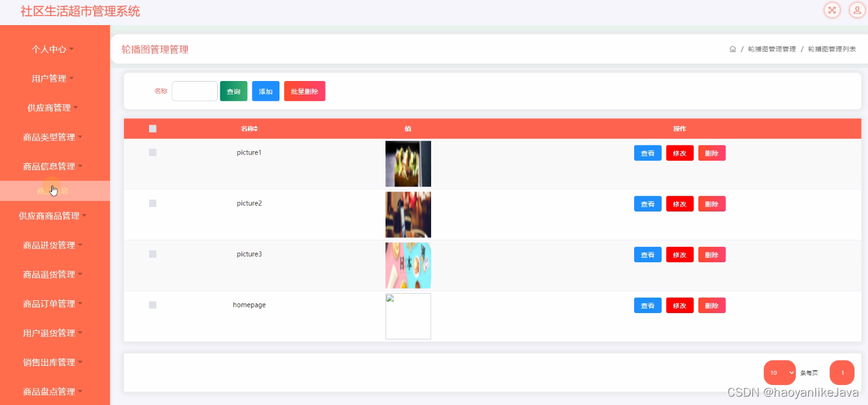868x405 pixels.
Task: Click the 操作 column header
Action: tap(680, 129)
